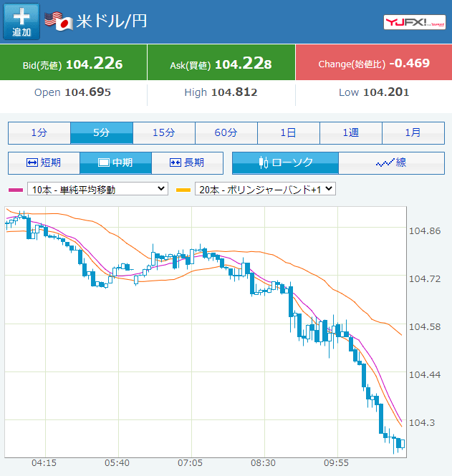Click the 09:55 time axis label
The width and height of the screenshot is (452, 476).
pos(336,463)
